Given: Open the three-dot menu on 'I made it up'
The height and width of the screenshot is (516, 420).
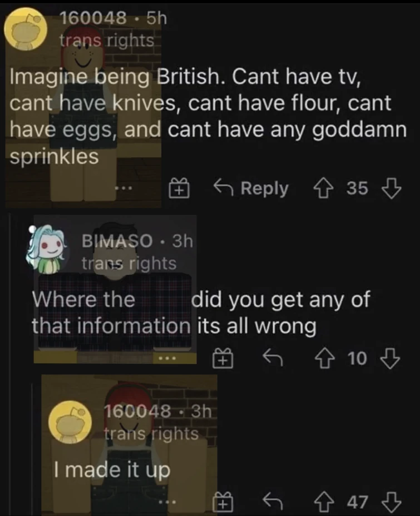Looking at the screenshot, I should (x=169, y=503).
